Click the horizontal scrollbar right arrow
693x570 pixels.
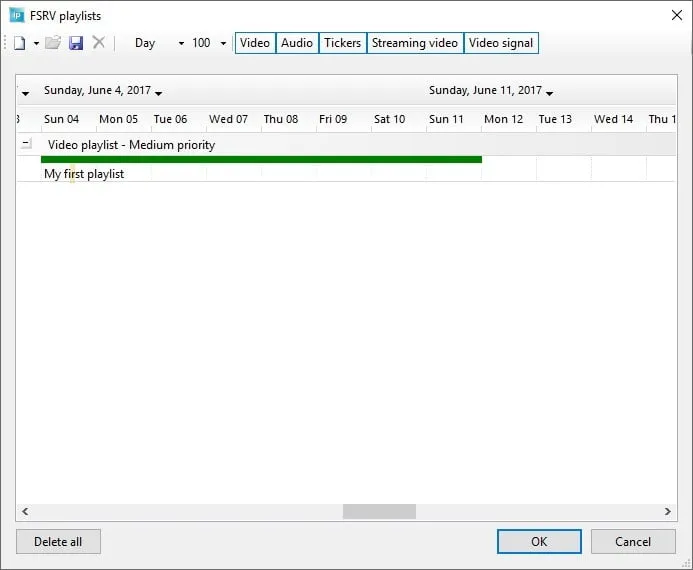tap(669, 511)
